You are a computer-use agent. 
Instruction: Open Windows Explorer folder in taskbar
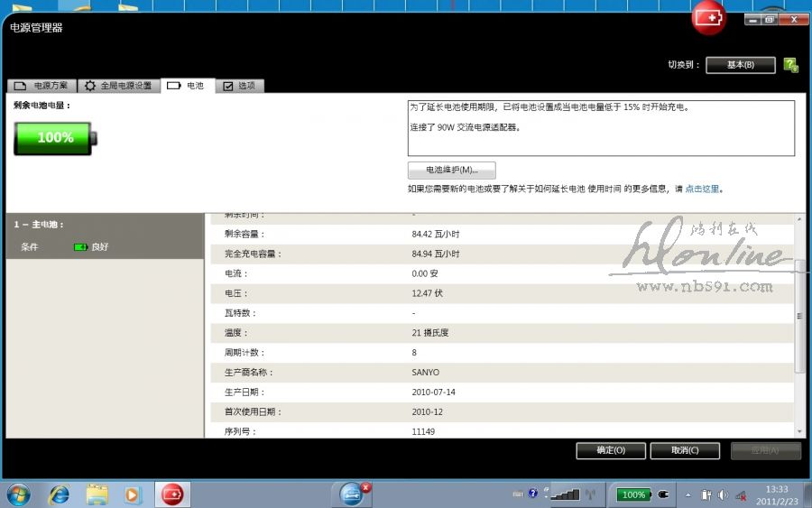97,494
